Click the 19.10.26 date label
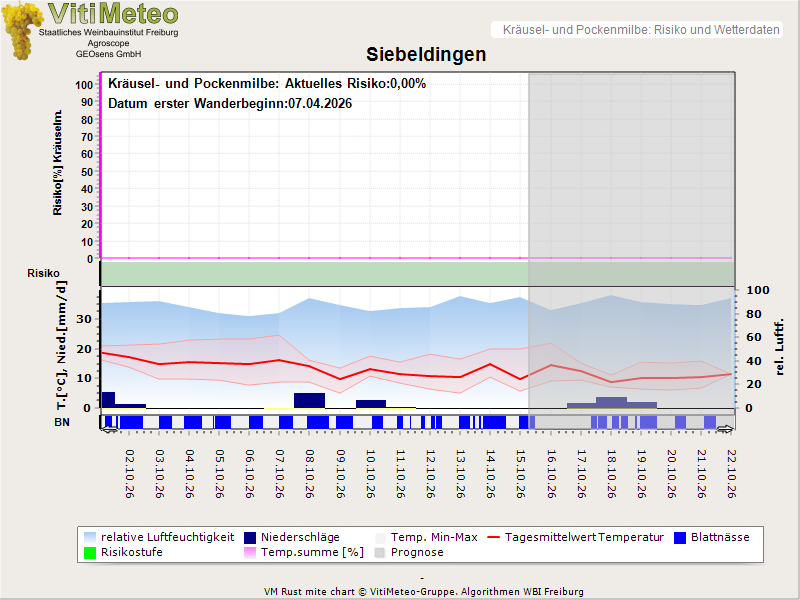The height and width of the screenshot is (600, 800). point(641,474)
